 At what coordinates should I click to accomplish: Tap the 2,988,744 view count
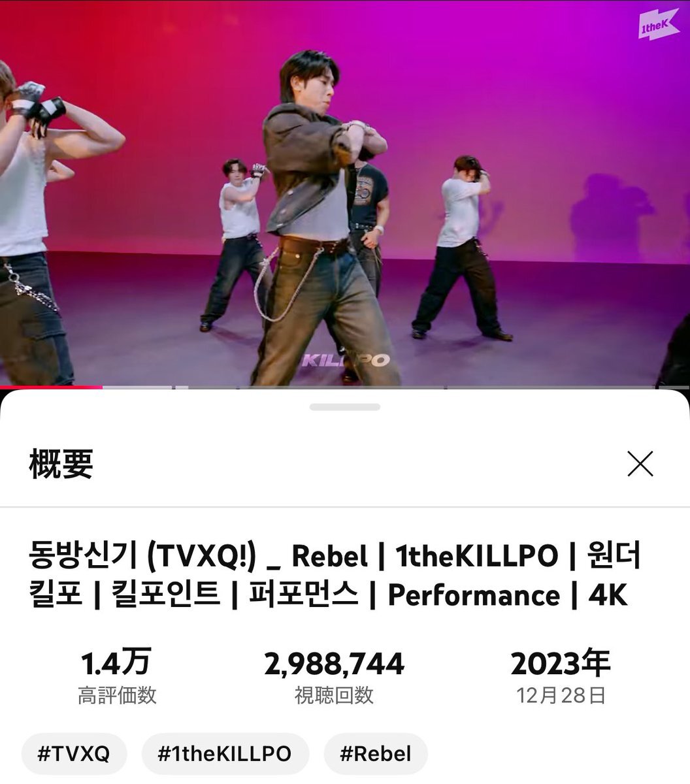(x=334, y=664)
